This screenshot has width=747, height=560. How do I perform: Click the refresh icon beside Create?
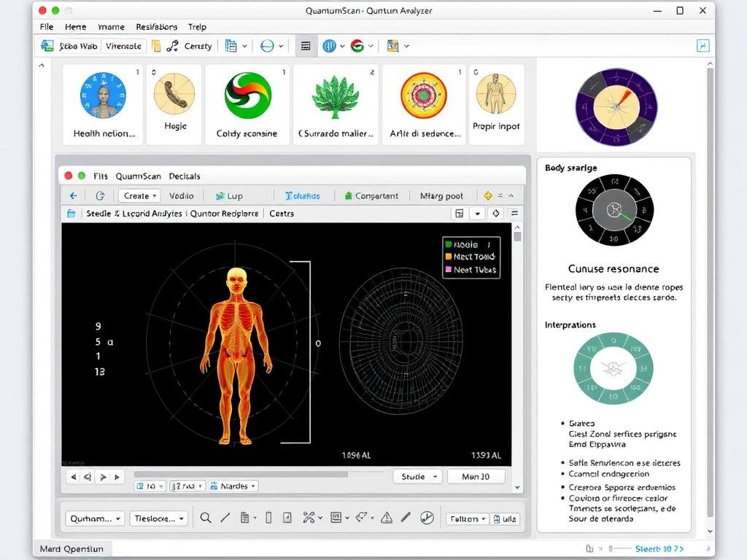pos(100,195)
